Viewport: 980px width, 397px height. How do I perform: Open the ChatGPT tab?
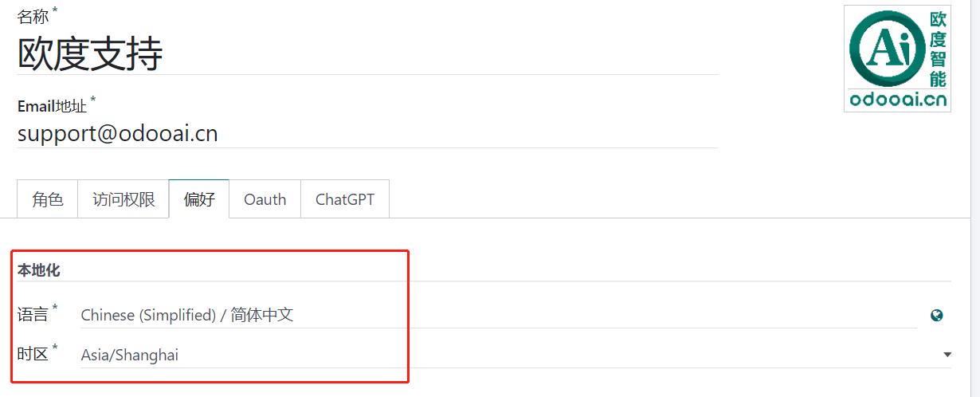click(345, 199)
